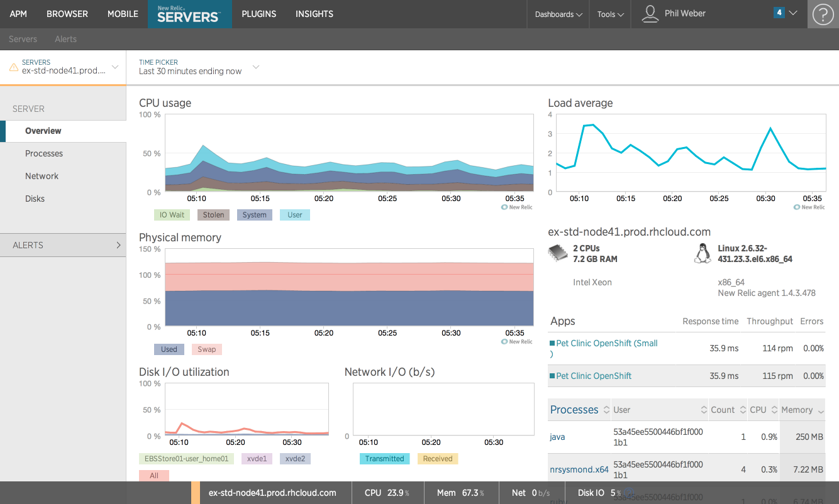The width and height of the screenshot is (839, 504).
Task: Click the New Relic agent 1.4.3.478 text
Action: coord(767,293)
